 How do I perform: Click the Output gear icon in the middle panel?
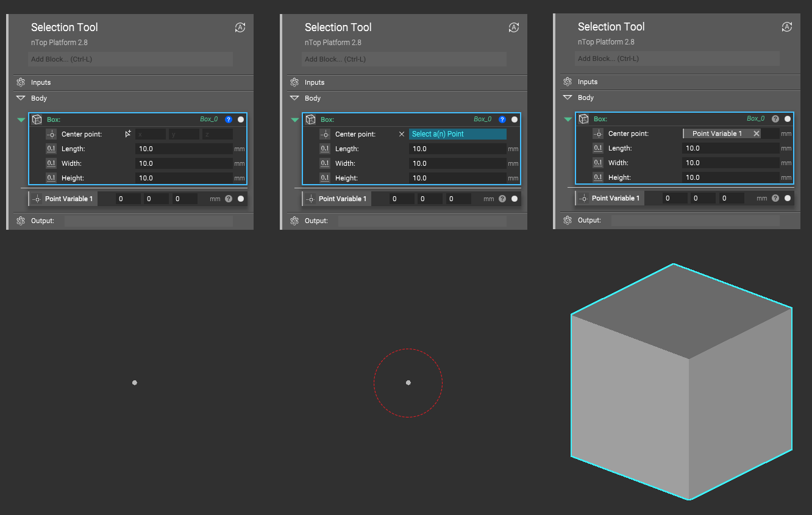point(294,221)
